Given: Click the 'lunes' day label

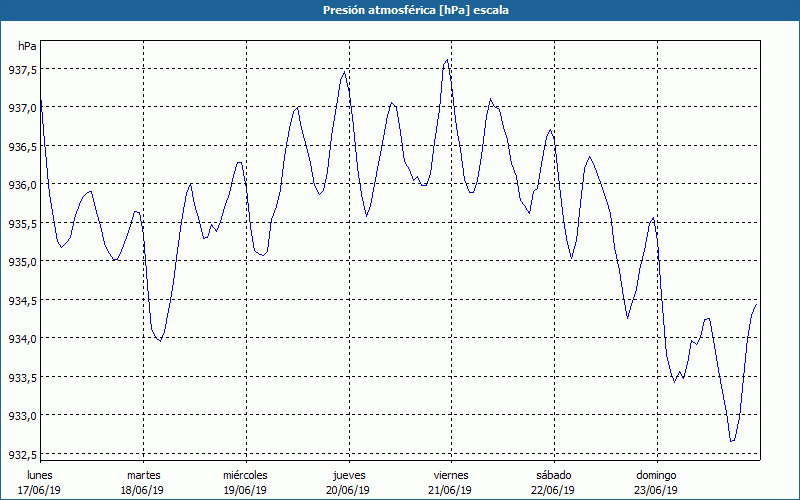Looking at the screenshot, I should [x=40, y=475].
